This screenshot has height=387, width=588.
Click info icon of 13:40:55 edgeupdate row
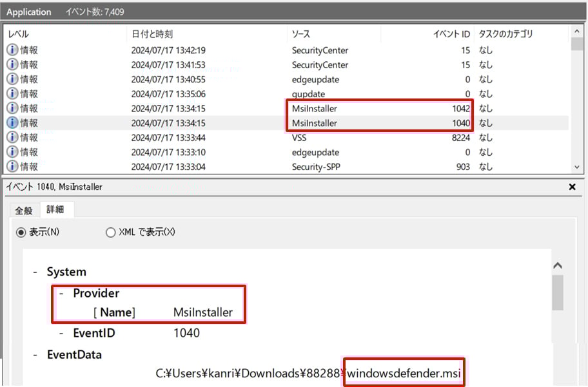[x=12, y=79]
